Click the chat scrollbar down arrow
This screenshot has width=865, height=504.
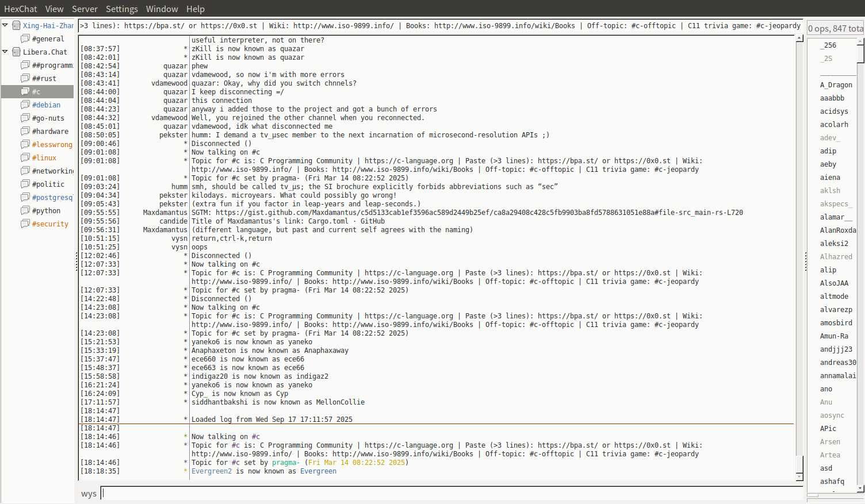[799, 476]
